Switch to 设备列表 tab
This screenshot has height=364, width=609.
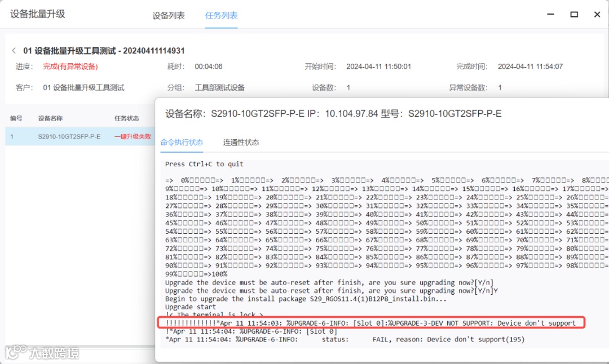coord(169,16)
